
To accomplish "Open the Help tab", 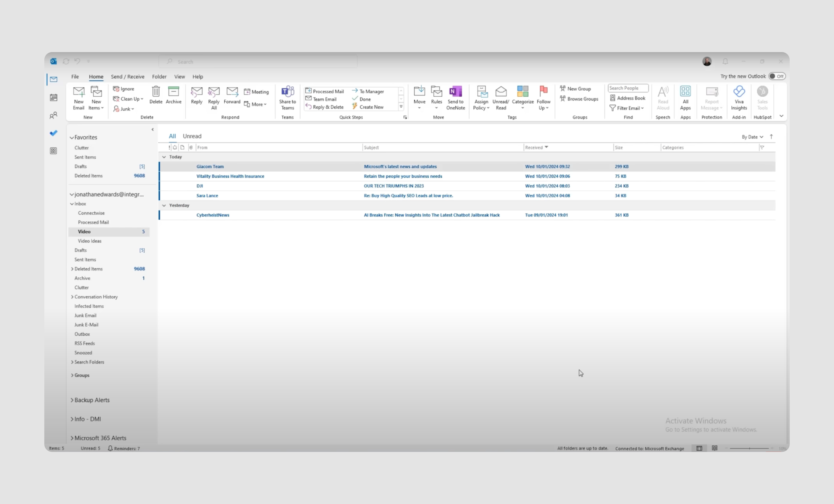I will pyautogui.click(x=198, y=77).
